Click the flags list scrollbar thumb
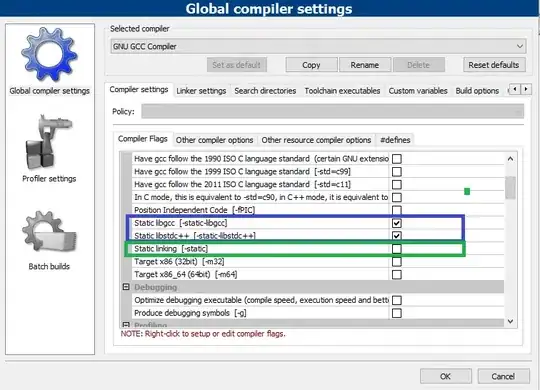540x390 pixels. 510,187
